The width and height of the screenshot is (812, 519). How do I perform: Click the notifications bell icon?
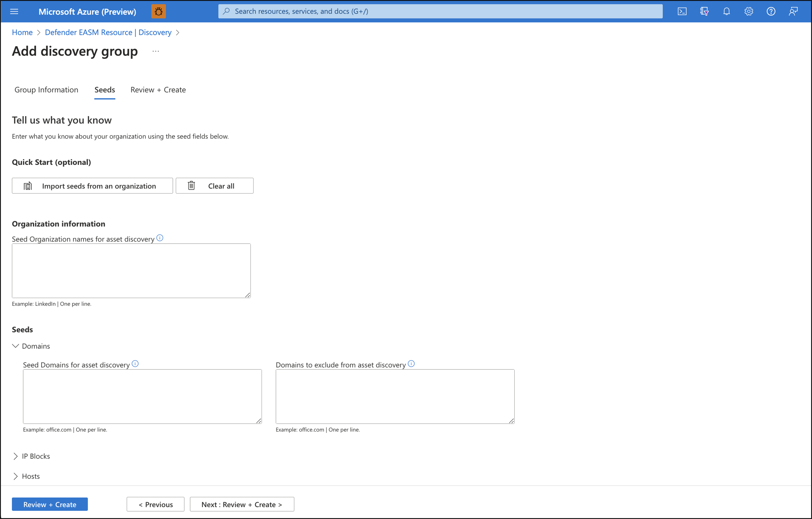coord(726,11)
